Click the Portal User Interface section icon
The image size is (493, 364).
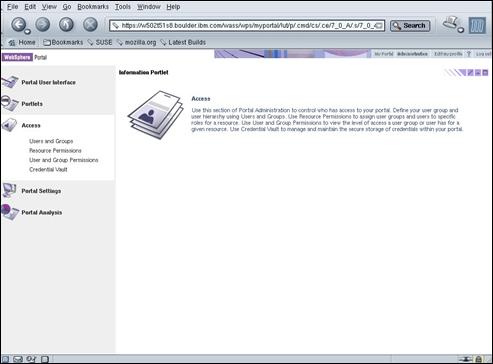[9, 82]
